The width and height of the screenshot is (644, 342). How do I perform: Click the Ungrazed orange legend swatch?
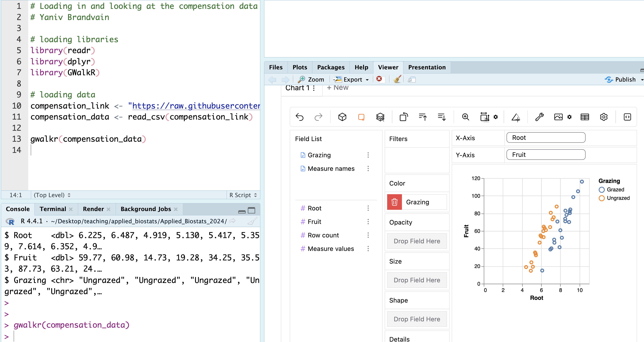(602, 198)
